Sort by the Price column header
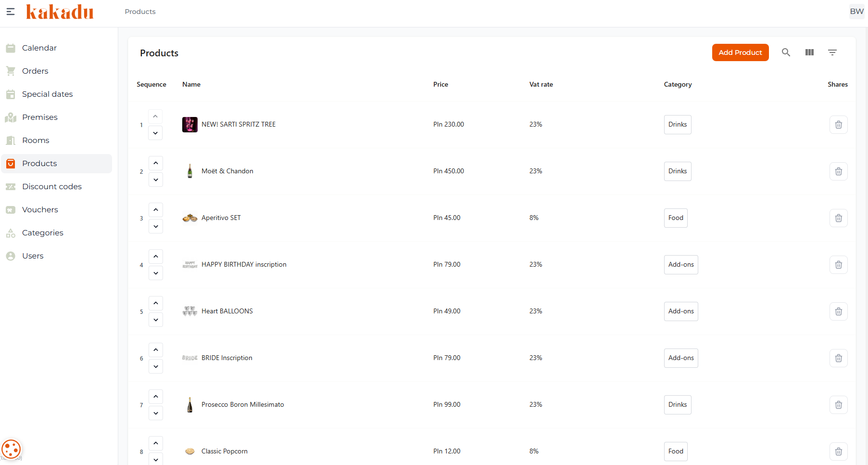 click(440, 84)
